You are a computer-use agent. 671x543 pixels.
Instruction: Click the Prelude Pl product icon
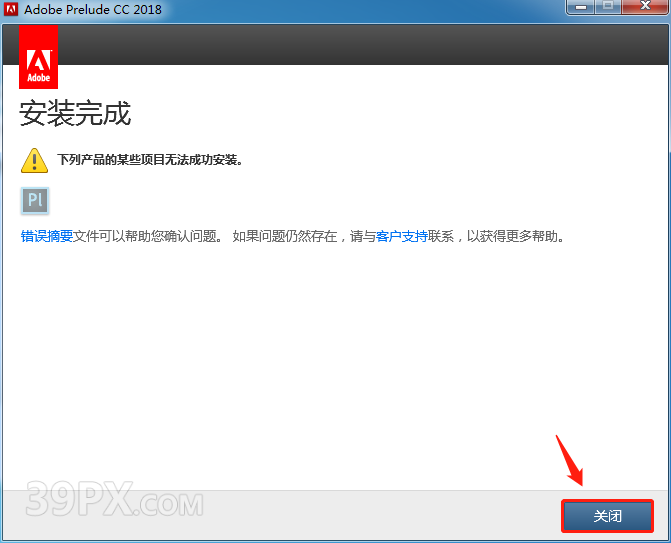(35, 200)
